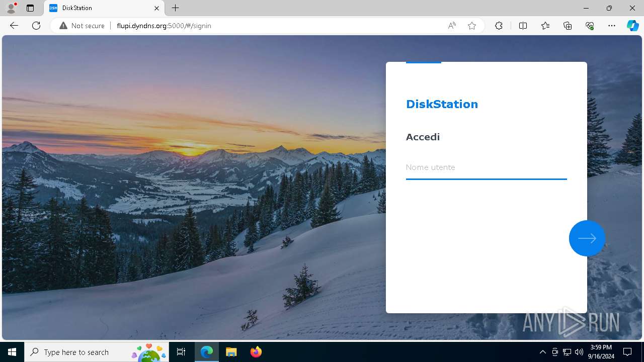
Task: Open Collections icon
Action: 568,26
